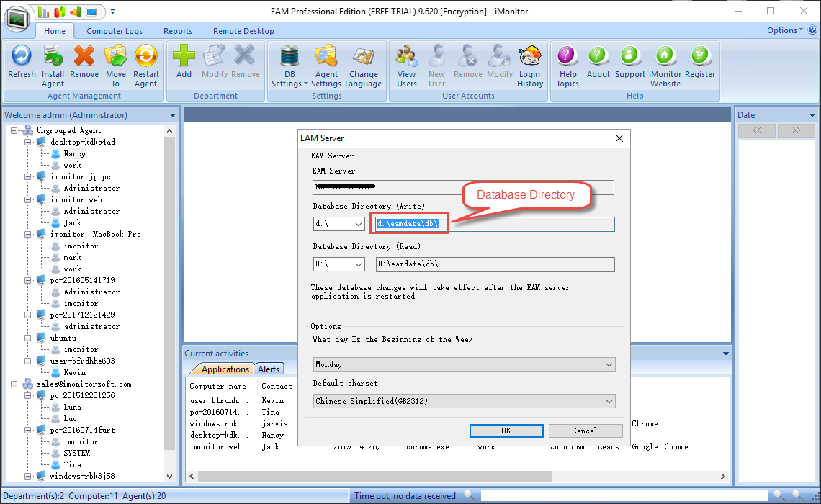
Task: Open the Default charset dropdown
Action: 464,401
